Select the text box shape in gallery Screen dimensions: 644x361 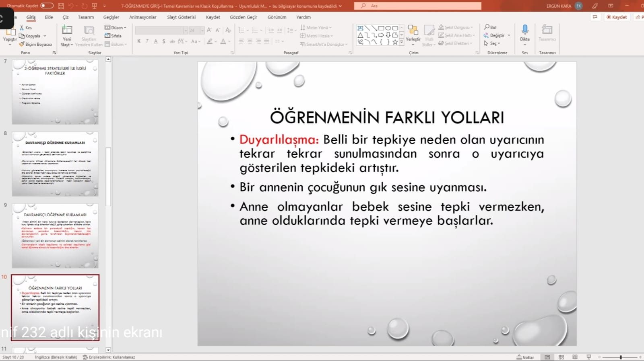coord(360,28)
